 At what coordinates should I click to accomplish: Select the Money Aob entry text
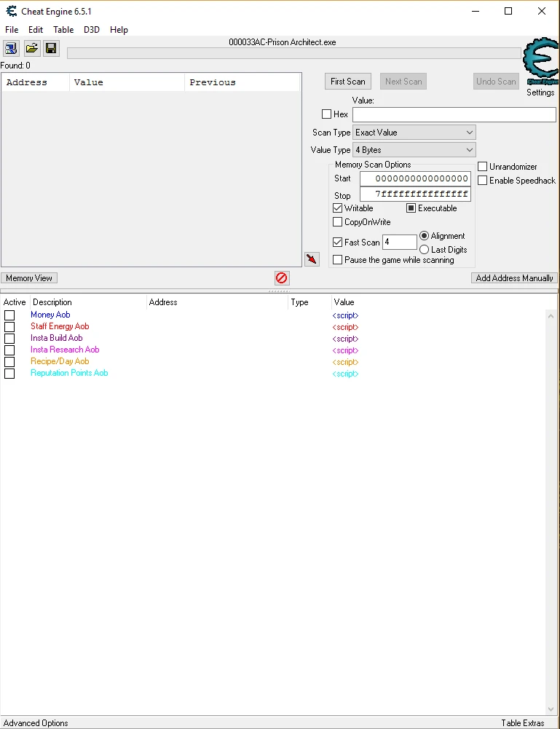pos(50,315)
